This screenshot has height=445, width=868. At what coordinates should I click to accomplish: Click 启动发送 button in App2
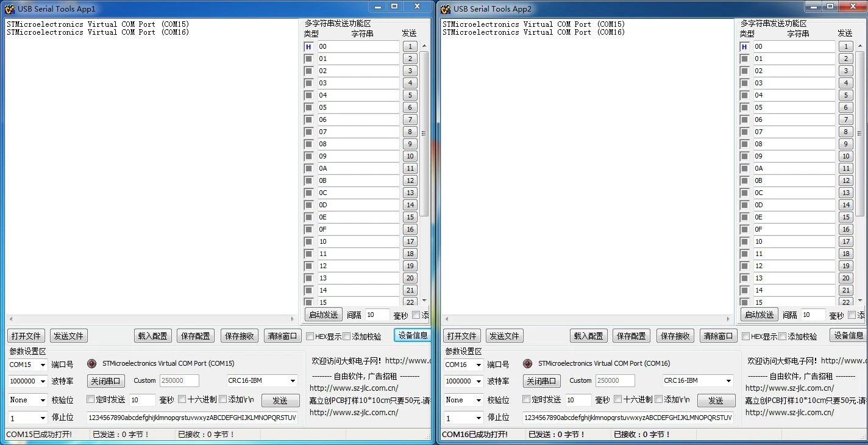(x=759, y=315)
